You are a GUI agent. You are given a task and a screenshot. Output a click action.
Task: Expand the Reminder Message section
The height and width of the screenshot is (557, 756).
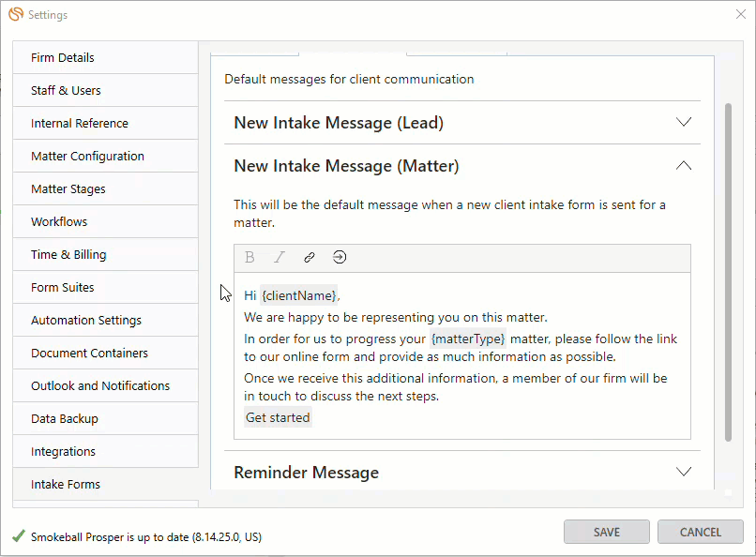684,472
